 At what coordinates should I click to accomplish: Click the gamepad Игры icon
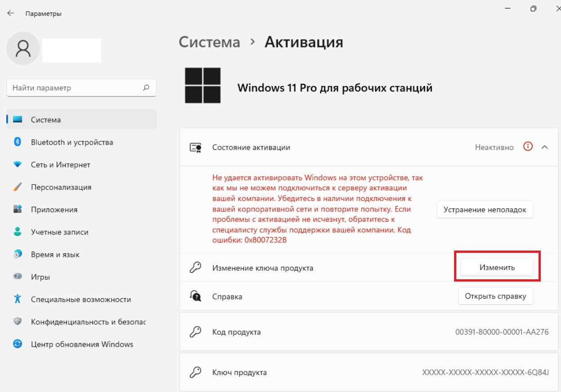click(18, 277)
